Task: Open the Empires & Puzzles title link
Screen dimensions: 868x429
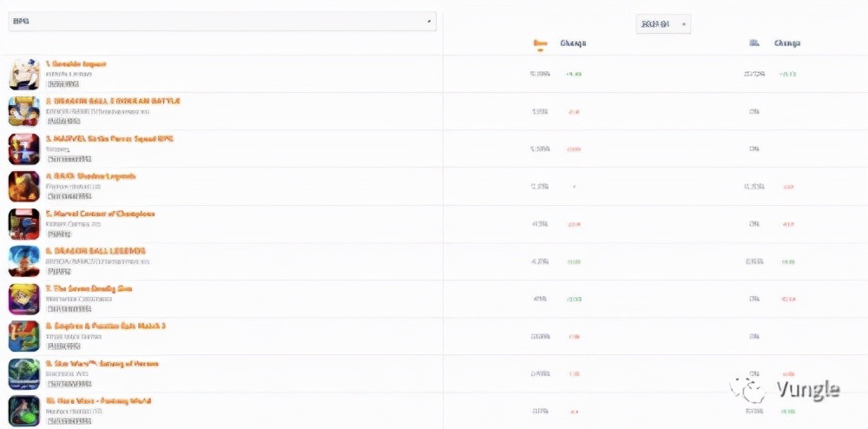Action: [106, 326]
